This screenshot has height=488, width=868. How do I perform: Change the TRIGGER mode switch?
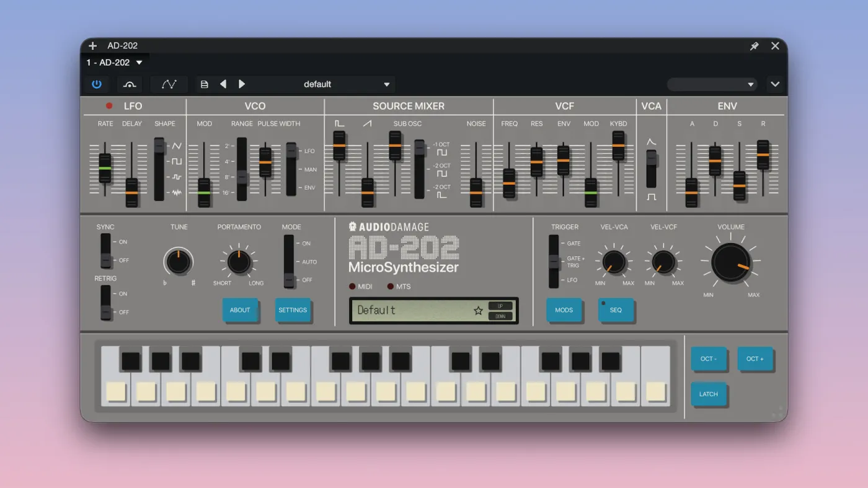[554, 262]
